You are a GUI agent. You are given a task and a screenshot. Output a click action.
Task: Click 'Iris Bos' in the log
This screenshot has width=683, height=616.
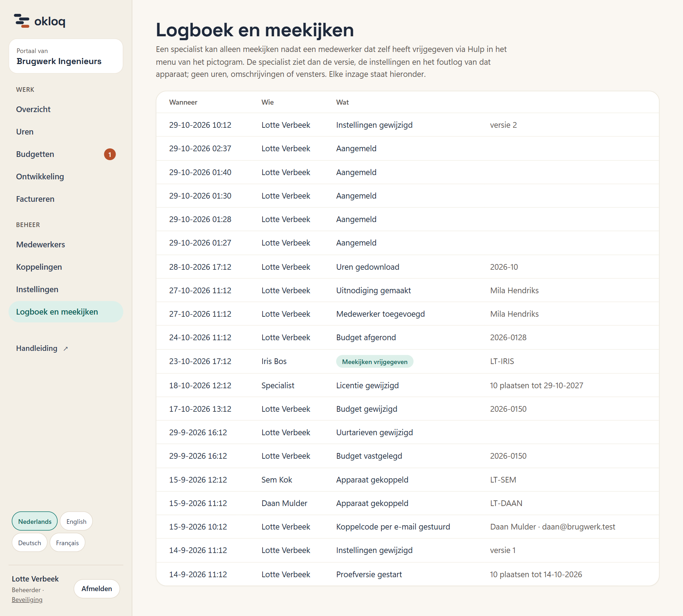[274, 361]
